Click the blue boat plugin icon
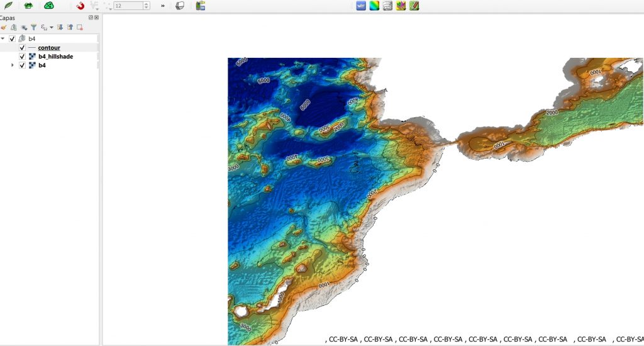Screen dimensions: 644x346 click(x=362, y=6)
